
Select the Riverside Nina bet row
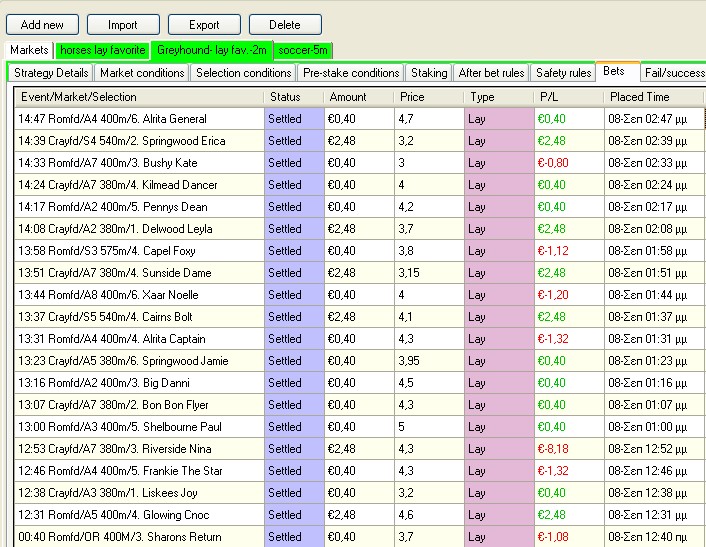pyautogui.click(x=359, y=449)
